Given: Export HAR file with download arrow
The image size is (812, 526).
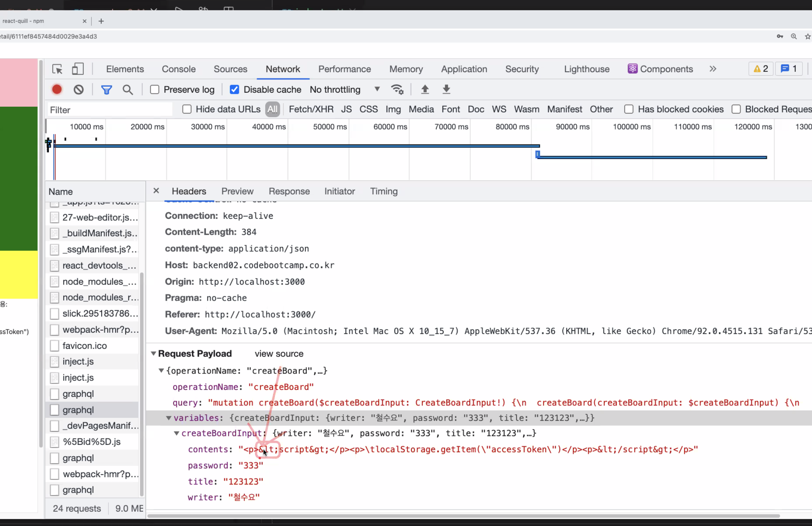Looking at the screenshot, I should [x=446, y=90].
